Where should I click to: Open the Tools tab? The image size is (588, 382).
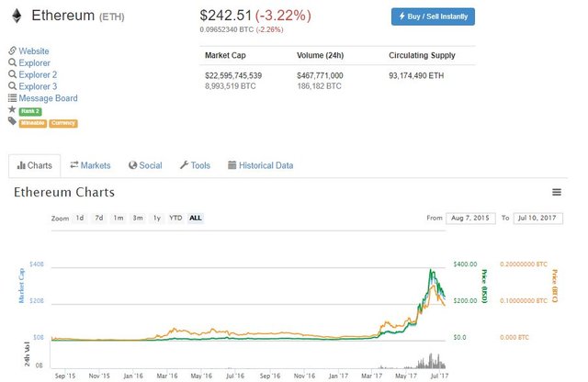click(x=195, y=165)
